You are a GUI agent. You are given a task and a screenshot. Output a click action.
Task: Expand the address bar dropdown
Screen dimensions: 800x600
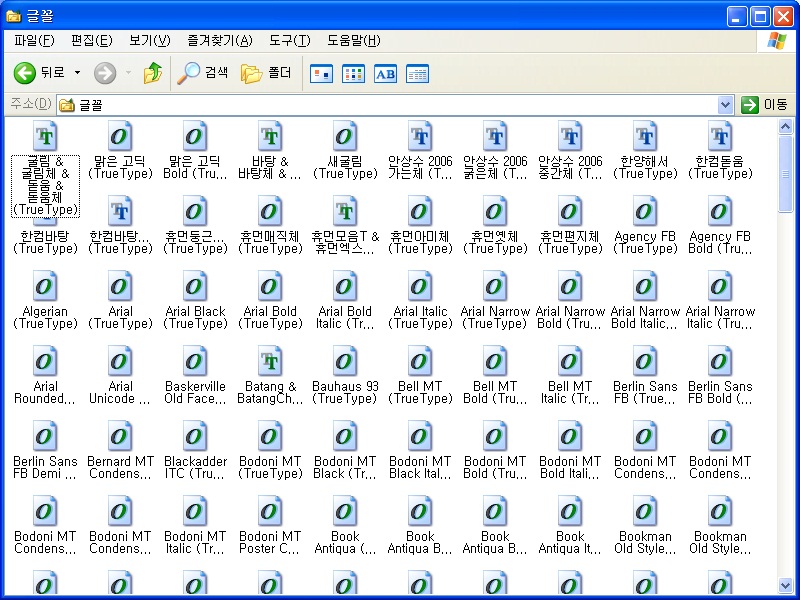726,105
